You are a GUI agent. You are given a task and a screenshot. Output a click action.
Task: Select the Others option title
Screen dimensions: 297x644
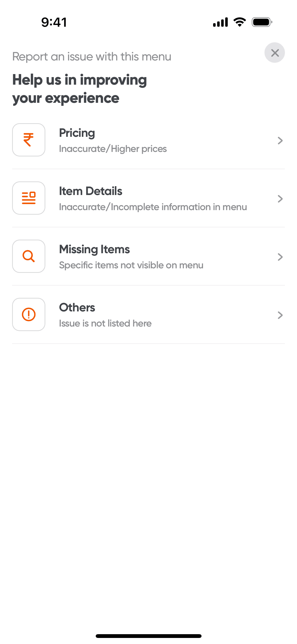click(x=77, y=308)
